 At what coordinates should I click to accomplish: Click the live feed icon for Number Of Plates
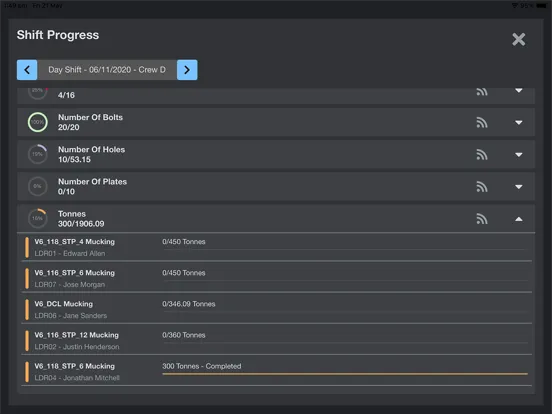pos(482,187)
